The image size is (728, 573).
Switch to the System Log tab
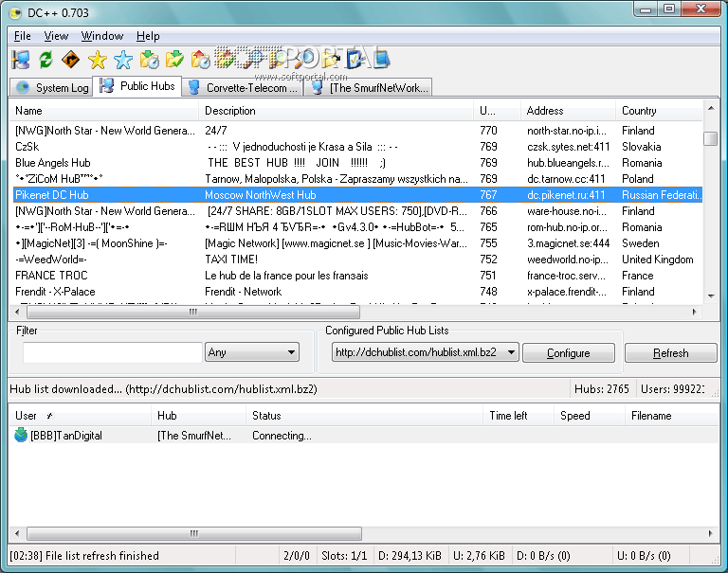[51, 87]
